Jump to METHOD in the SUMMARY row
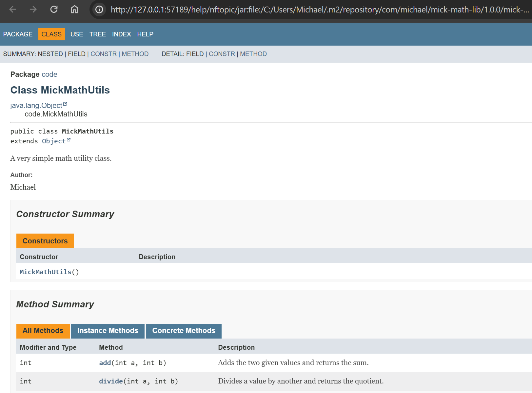Image resolution: width=532 pixels, height=393 pixels. coord(135,54)
